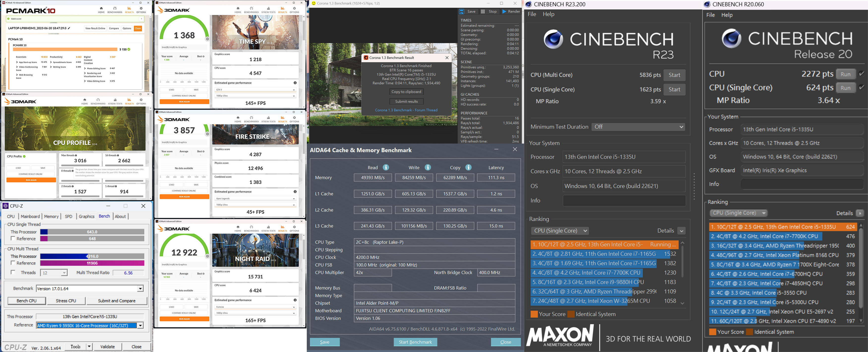This screenshot has width=868, height=352.
Task: Toggle Reference checkbox under CPU Single Thread
Action: [x=13, y=238]
